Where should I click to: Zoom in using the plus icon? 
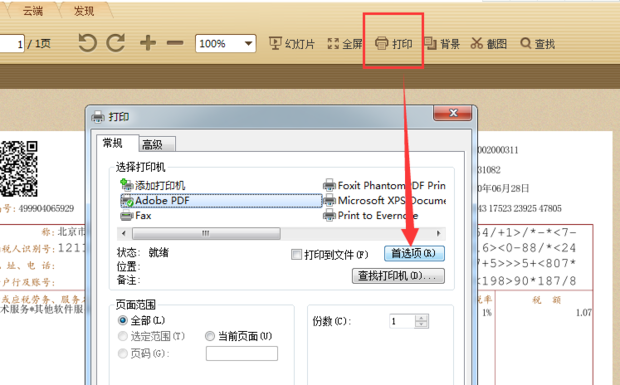pyautogui.click(x=148, y=43)
